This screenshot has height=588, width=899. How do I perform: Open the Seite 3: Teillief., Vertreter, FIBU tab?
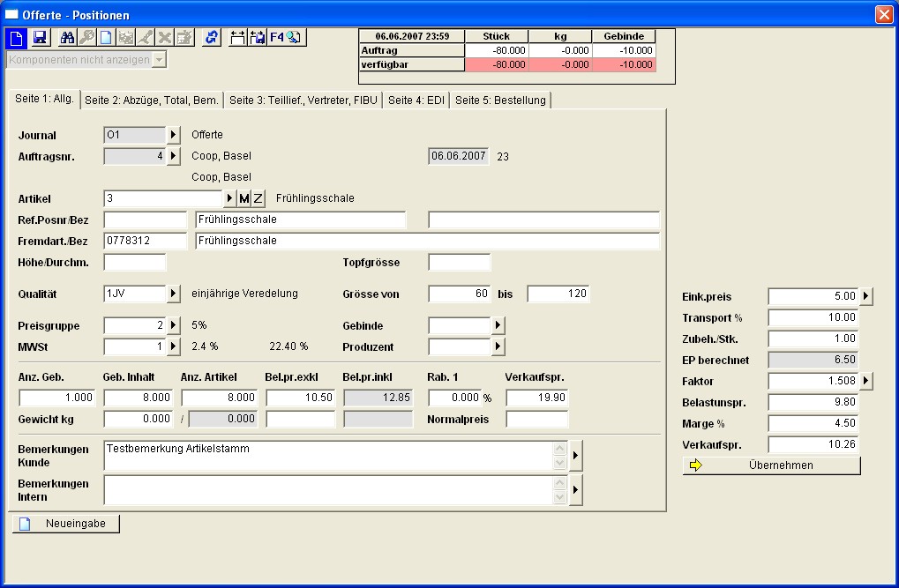point(303,100)
